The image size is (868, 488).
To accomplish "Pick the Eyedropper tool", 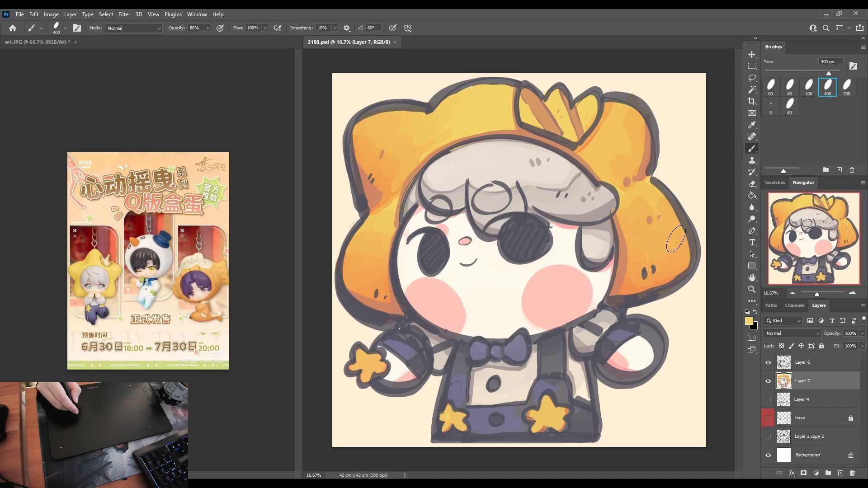I will [x=752, y=125].
